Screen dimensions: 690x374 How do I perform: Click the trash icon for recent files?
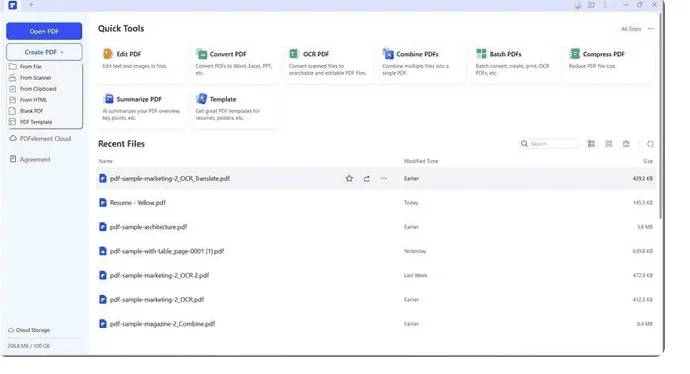[626, 144]
